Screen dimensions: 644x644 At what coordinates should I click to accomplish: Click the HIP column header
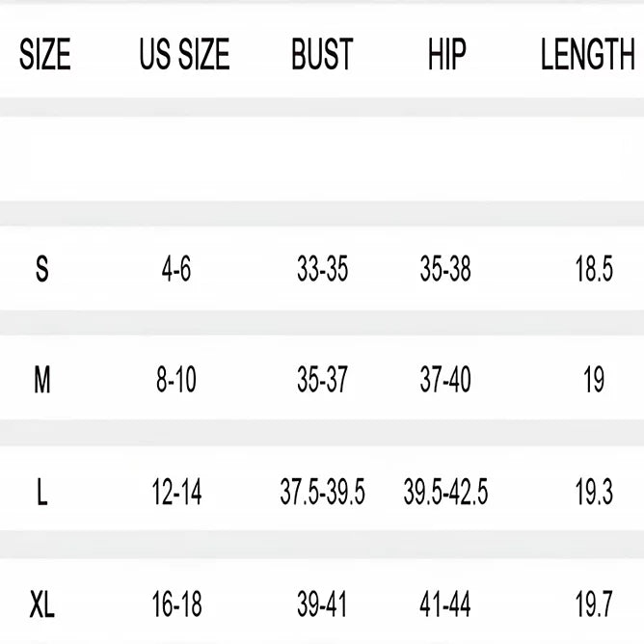click(447, 54)
